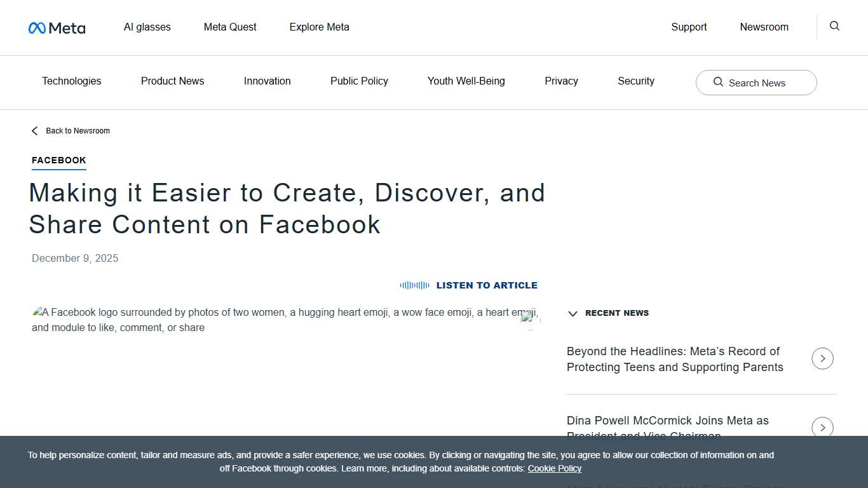The width and height of the screenshot is (868, 488).
Task: Click the back chevron beside Back to Newsroom
Action: [34, 130]
